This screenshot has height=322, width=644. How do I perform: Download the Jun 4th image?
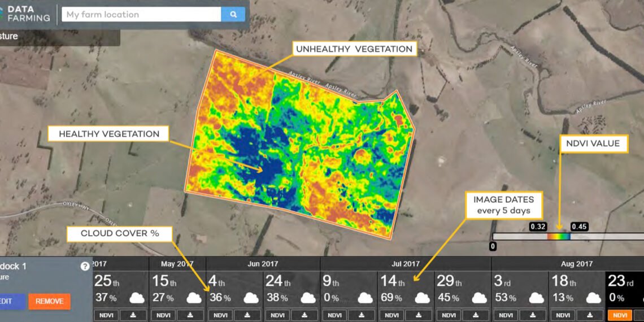click(x=247, y=315)
